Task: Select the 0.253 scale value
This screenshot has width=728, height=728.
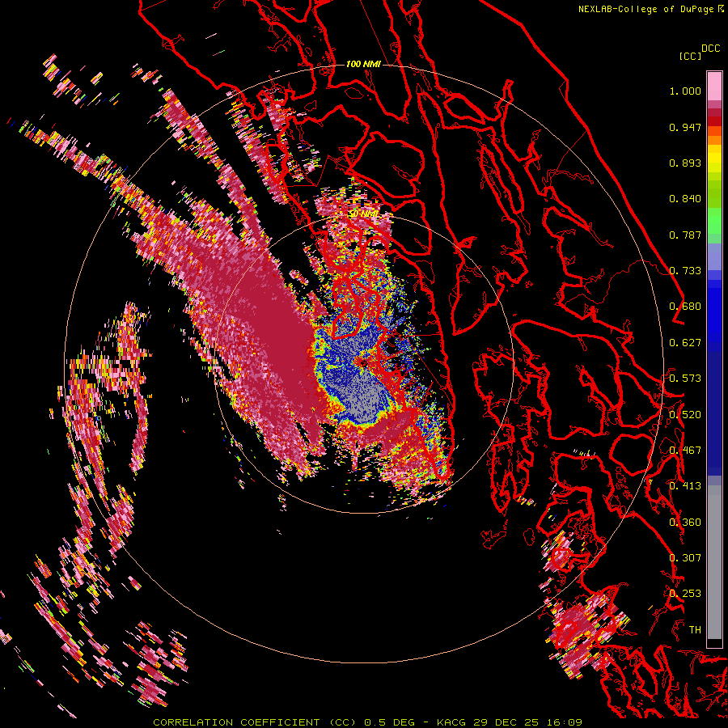Action: click(x=685, y=594)
